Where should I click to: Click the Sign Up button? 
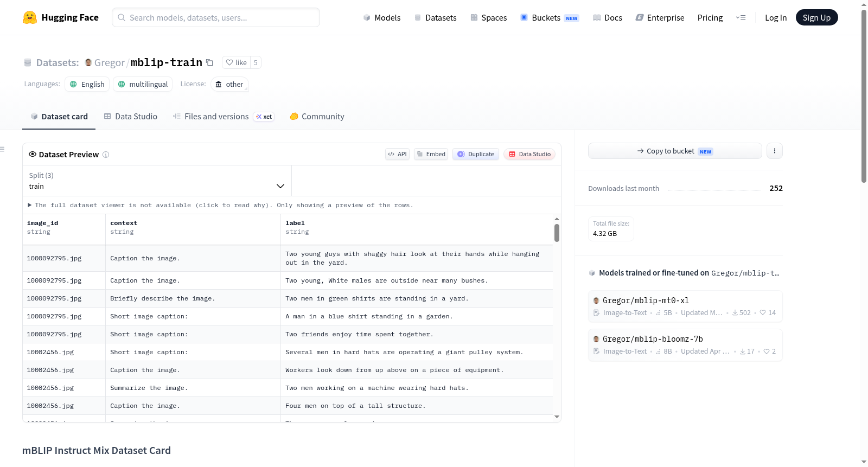[817, 17]
